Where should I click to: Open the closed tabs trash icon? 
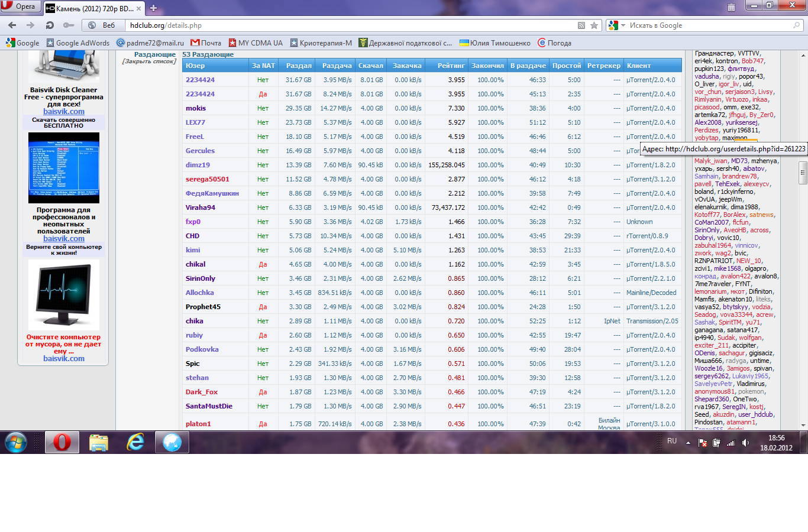click(731, 7)
